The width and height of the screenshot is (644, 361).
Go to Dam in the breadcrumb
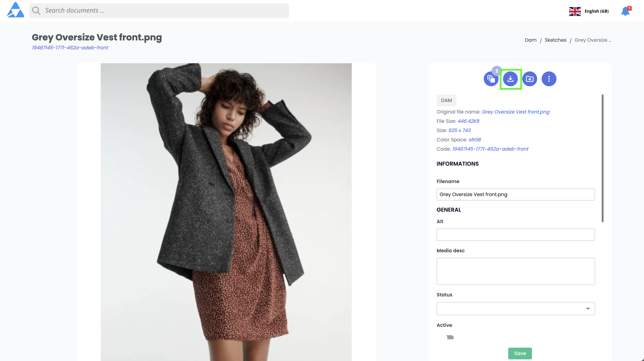pyautogui.click(x=530, y=40)
